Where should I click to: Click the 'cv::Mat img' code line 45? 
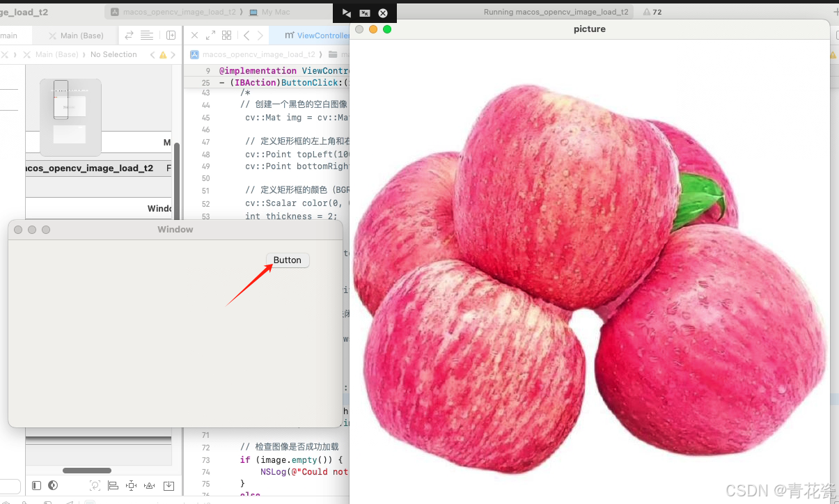tap(296, 117)
